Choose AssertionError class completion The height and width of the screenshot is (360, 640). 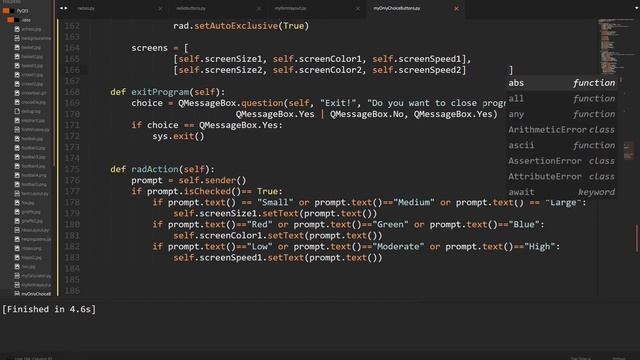coord(562,161)
